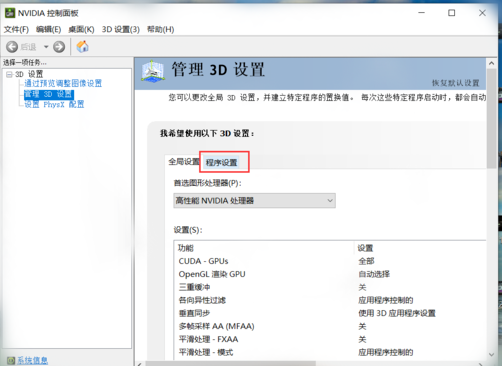The height and width of the screenshot is (366, 502).
Task: Open the 系统信息 link
Action: pyautogui.click(x=32, y=360)
